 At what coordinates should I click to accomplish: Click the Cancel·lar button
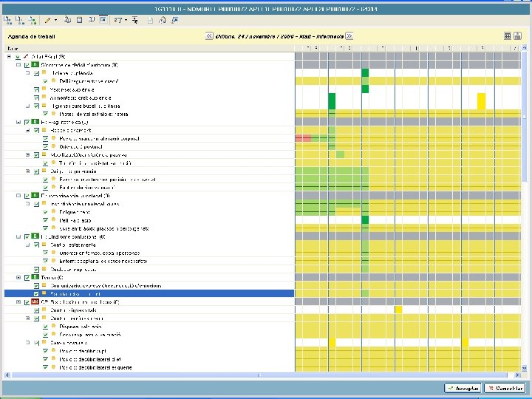(503, 388)
